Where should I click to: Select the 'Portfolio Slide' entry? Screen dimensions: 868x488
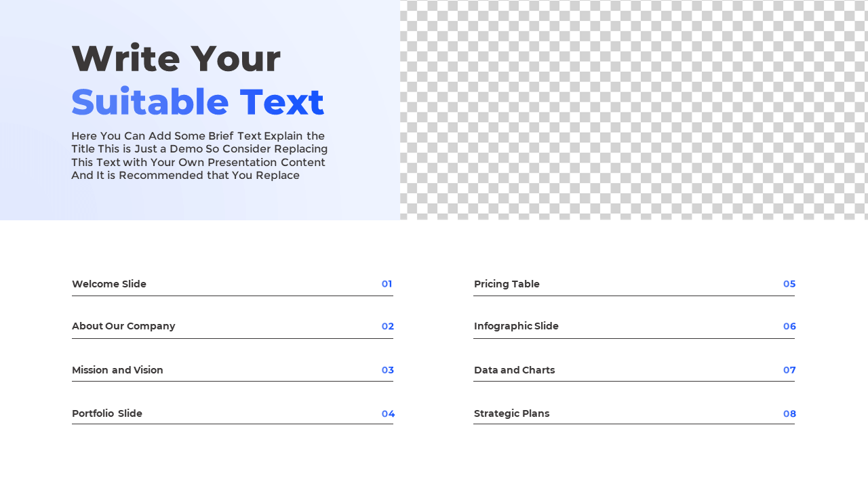coord(107,413)
